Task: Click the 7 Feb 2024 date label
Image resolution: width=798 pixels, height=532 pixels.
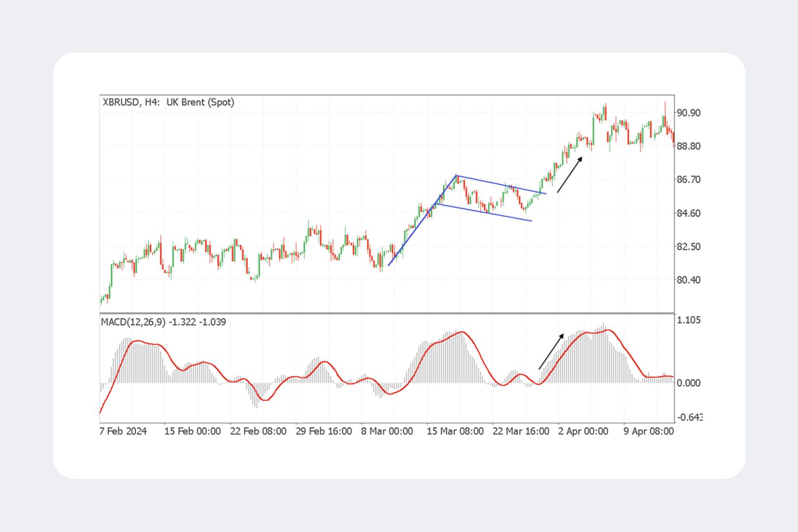Action: pos(123,431)
